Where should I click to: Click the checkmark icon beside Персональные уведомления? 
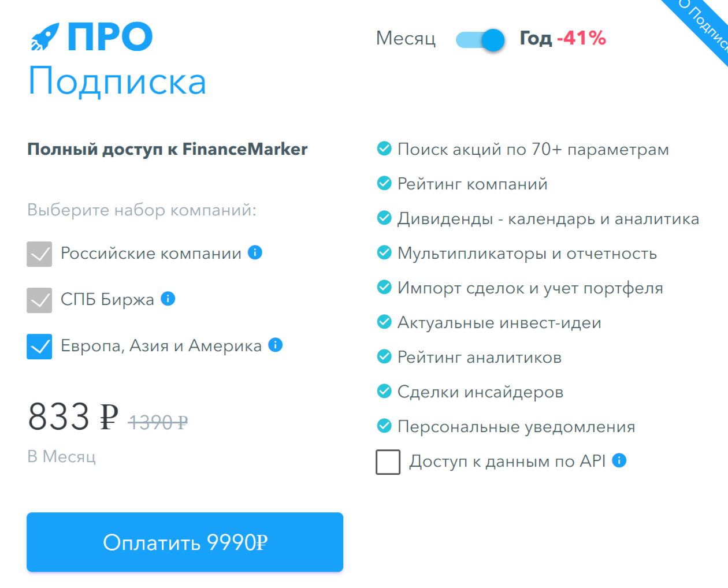point(384,426)
